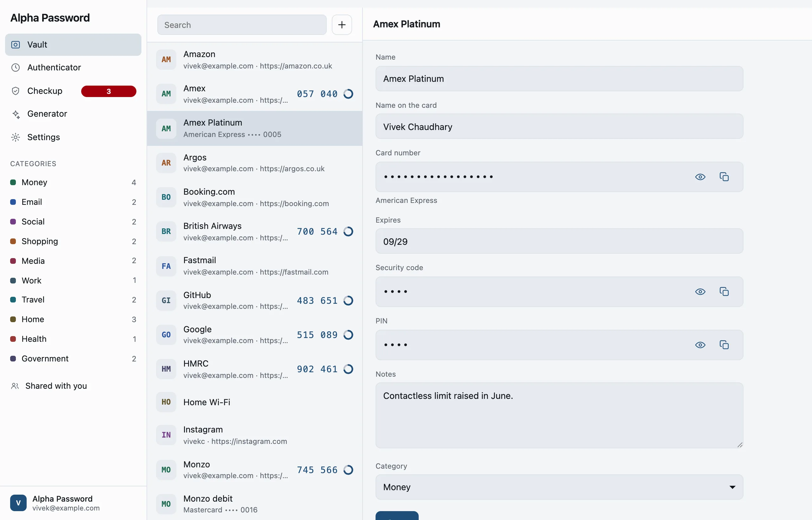Click the Vault icon in sidebar
Screen dimensions: 812x520
[x=16, y=45]
